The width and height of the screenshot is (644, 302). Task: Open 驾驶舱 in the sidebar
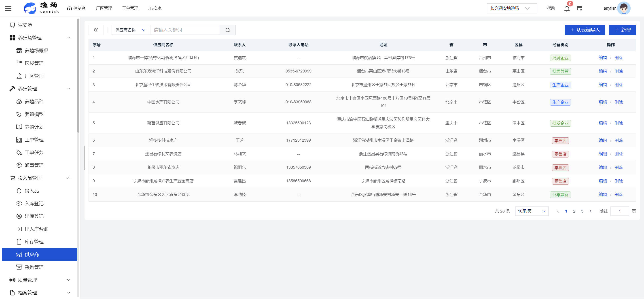(x=25, y=25)
